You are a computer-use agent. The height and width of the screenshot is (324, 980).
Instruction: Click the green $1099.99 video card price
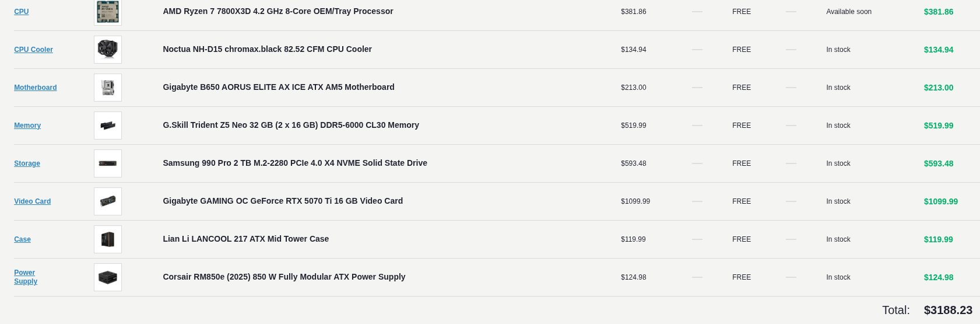coord(940,201)
